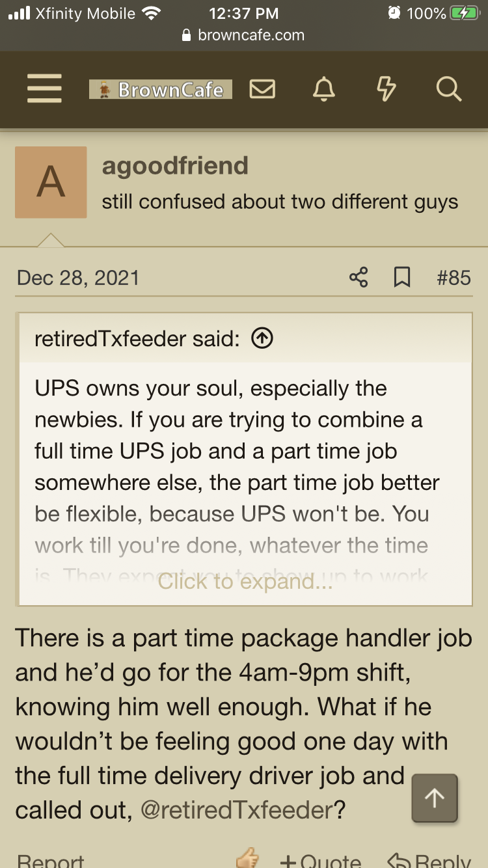
Task: Tap the browncafe.com address bar
Action: (x=244, y=35)
